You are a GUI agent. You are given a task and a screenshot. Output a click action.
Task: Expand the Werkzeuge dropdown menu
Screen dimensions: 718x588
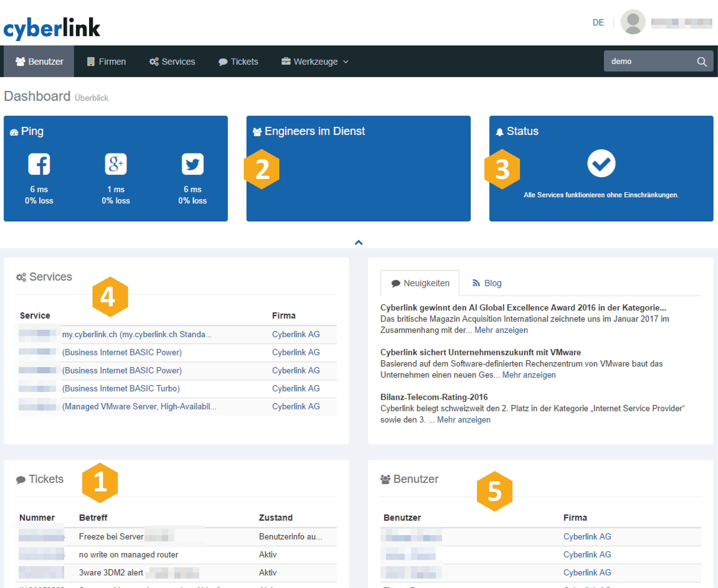coord(315,61)
